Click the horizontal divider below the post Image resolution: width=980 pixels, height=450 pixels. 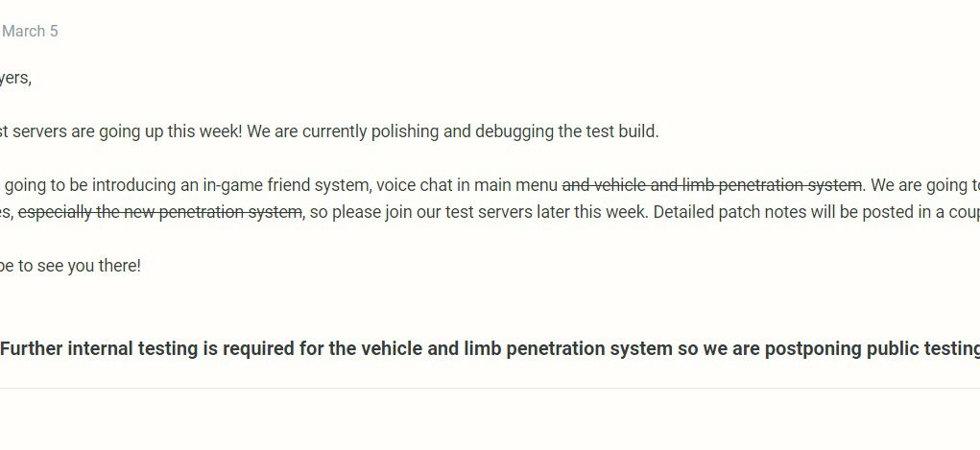coord(490,389)
